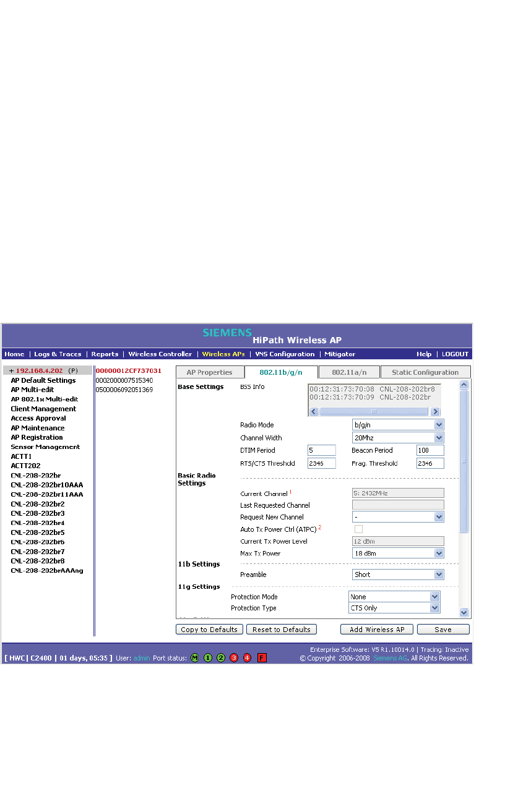
Task: Open the Request New Channel dropdown
Action: [x=398, y=516]
